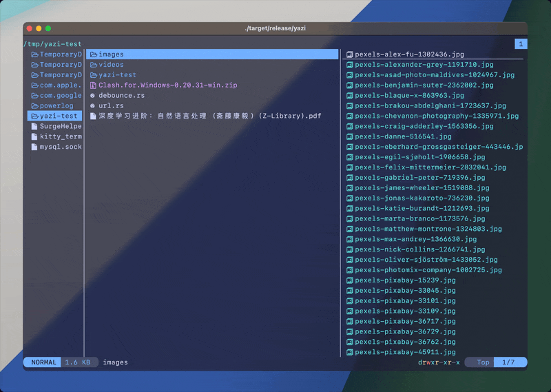The image size is (551, 392).
Task: Select the yazi-test folder in the parent pane
Action: 54,116
